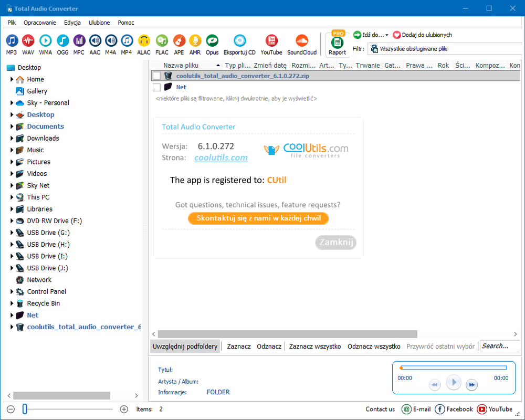Open SoundCloud toolbar icon

tap(302, 45)
